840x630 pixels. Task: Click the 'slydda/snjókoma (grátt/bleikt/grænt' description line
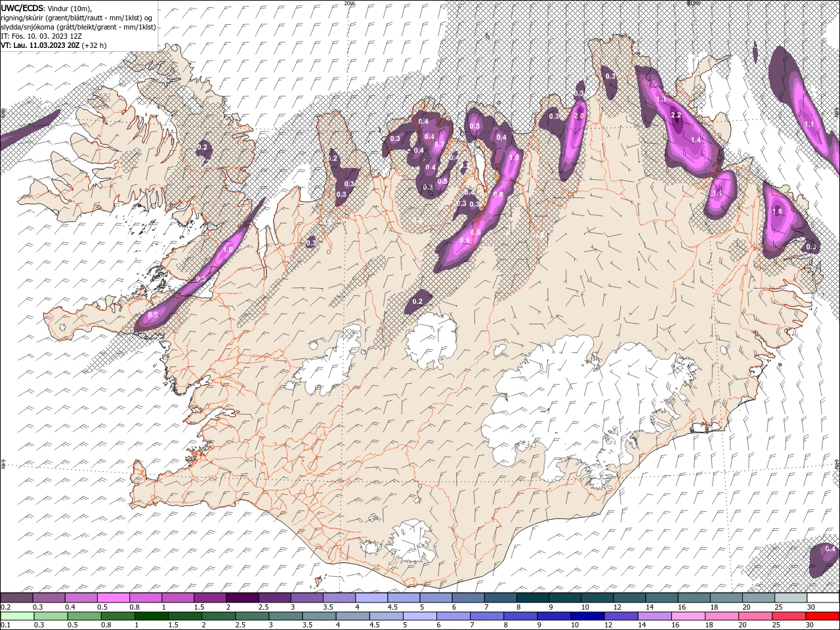click(x=79, y=27)
